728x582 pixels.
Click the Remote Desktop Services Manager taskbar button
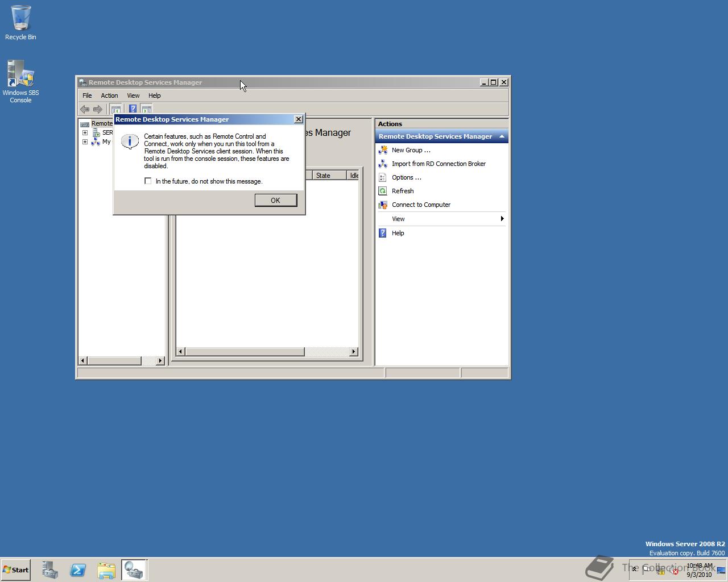pos(134,570)
